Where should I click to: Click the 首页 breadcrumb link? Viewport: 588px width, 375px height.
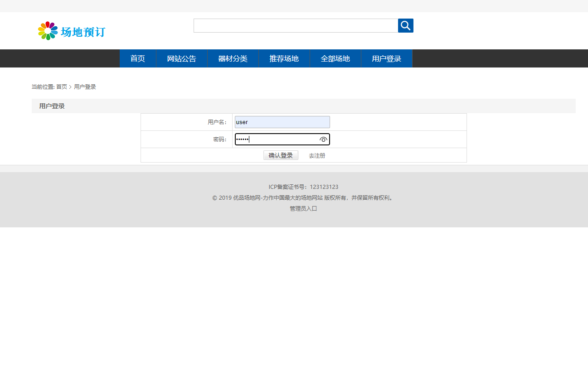[61, 87]
